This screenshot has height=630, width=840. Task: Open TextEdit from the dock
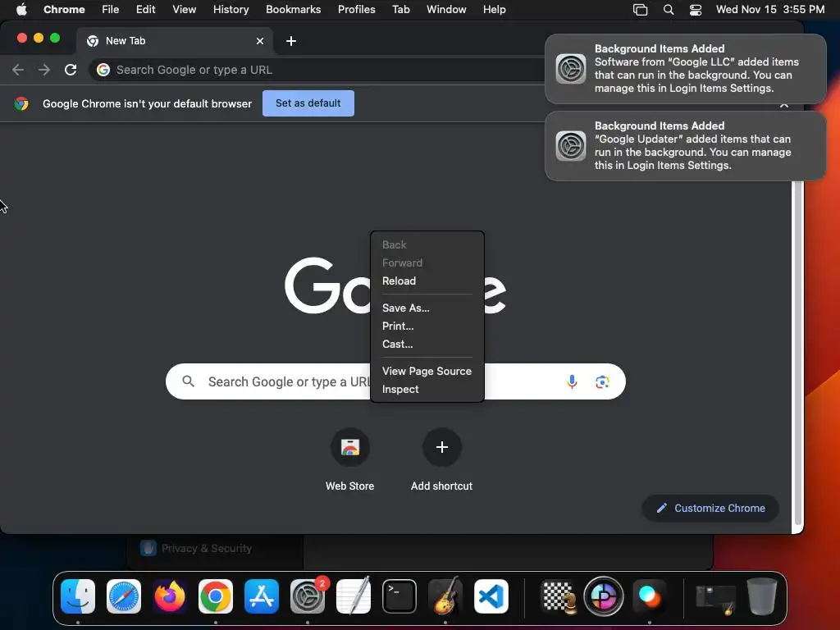pos(354,596)
